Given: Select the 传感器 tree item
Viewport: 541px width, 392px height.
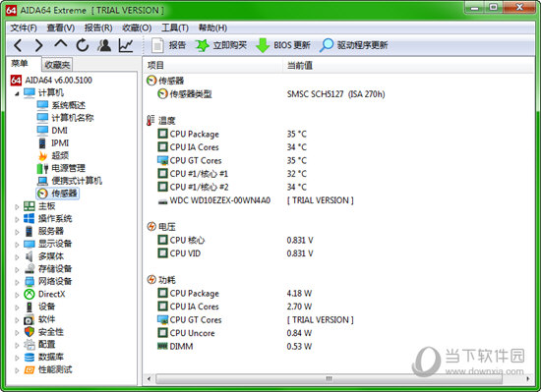Looking at the screenshot, I should coord(57,194).
